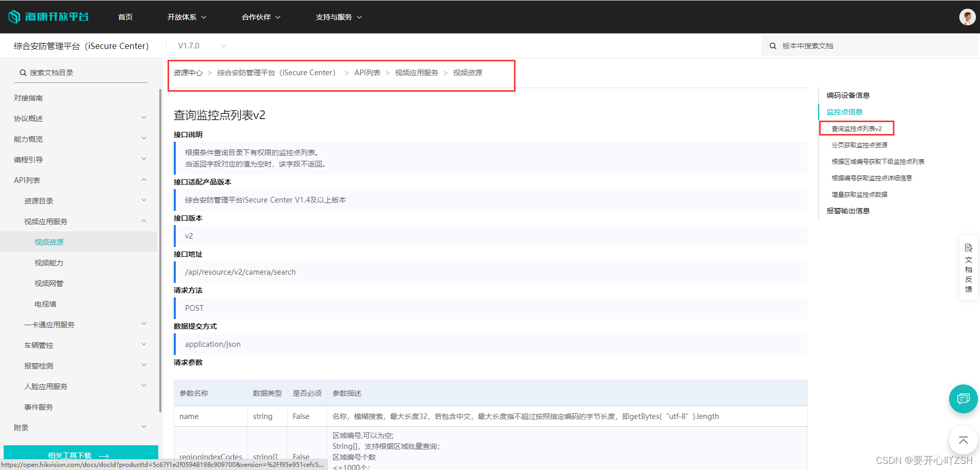Viewport: 980px width, 470px height.
Task: Click the 首页 navigation item
Action: pos(125,16)
